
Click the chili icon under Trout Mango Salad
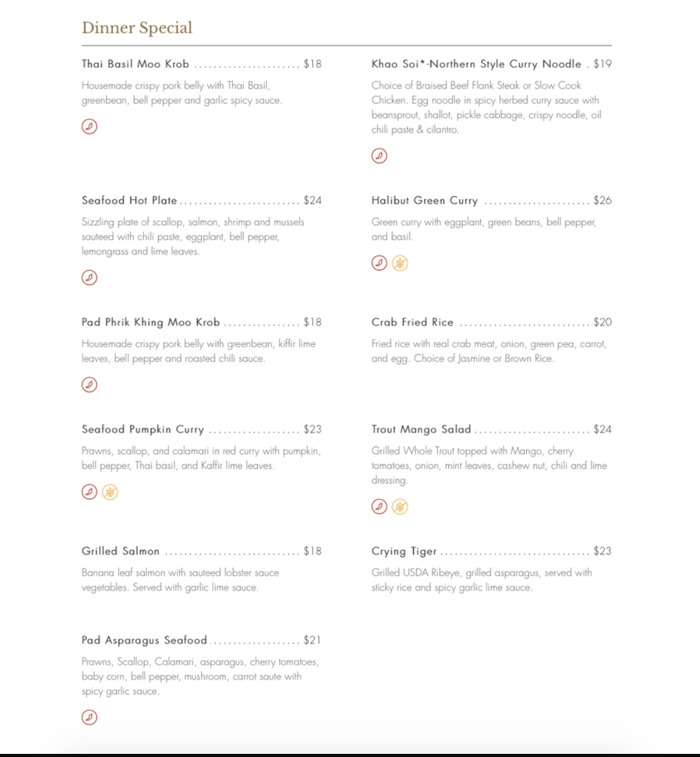(379, 507)
